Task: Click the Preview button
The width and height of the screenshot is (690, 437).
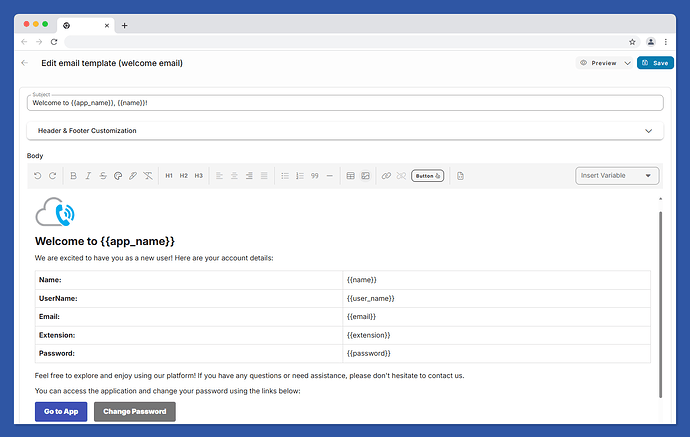Action: point(599,63)
